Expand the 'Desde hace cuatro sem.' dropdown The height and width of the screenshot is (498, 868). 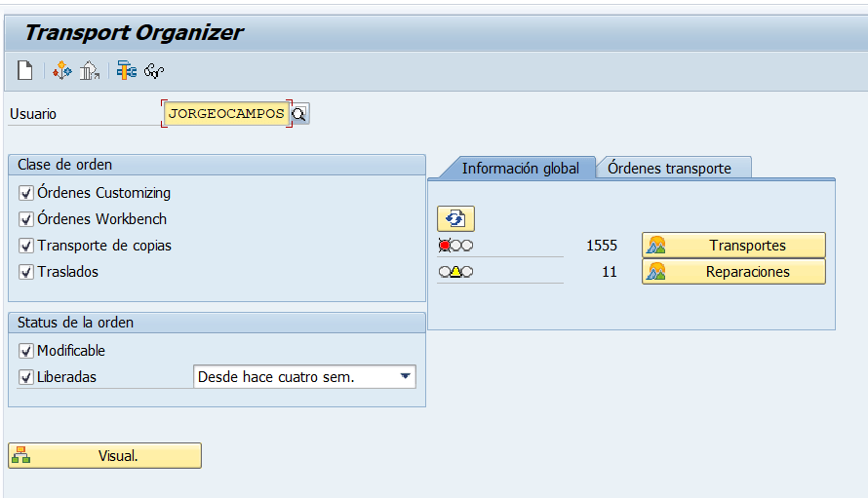(x=405, y=377)
